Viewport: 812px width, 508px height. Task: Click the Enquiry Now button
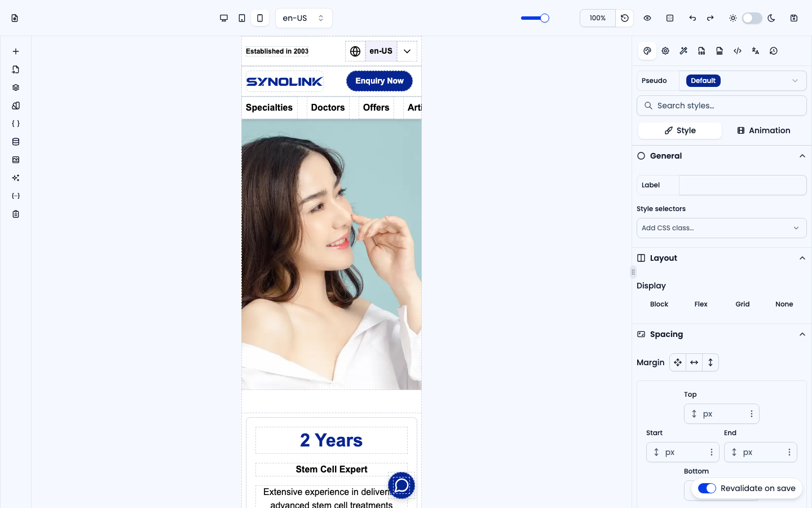pos(379,81)
